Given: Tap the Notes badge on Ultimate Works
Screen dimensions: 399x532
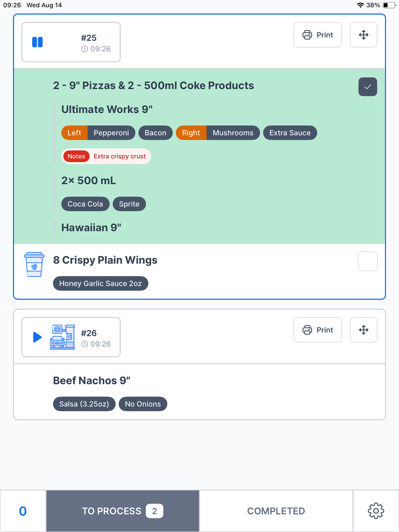Looking at the screenshot, I should click(x=76, y=156).
